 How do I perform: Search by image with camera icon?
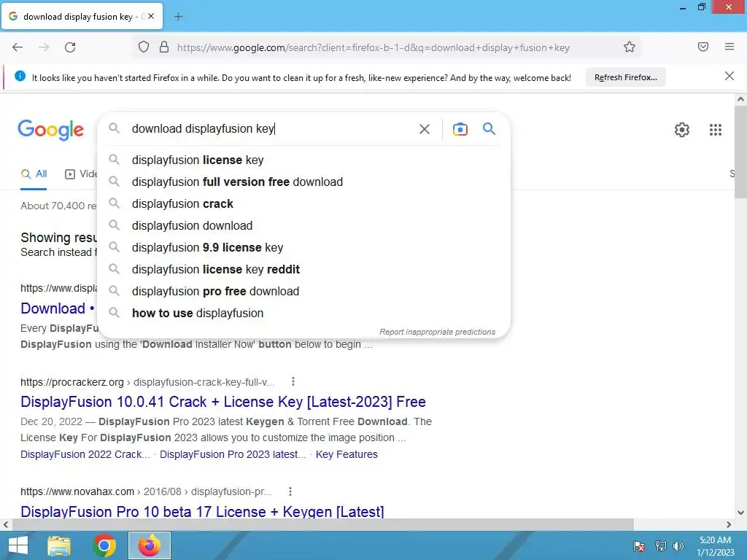tap(460, 129)
